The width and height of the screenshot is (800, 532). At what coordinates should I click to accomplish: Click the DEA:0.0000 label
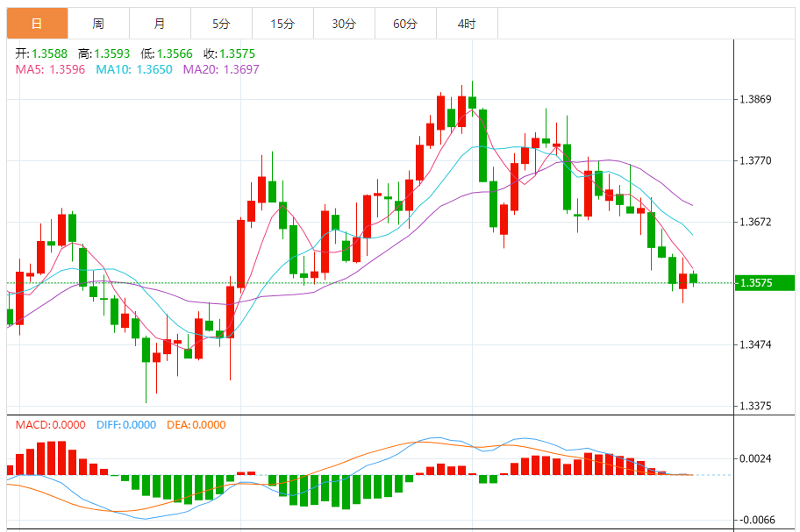196,424
